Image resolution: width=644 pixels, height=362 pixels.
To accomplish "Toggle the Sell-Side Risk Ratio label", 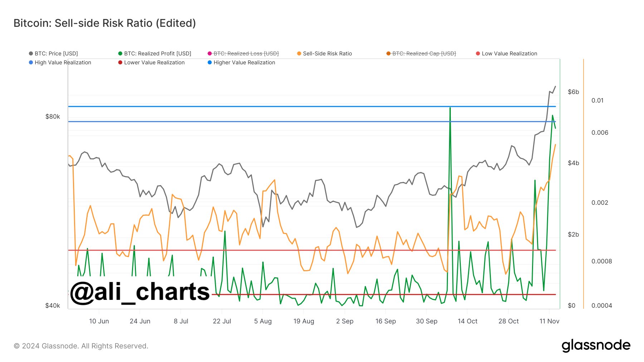I will click(327, 54).
